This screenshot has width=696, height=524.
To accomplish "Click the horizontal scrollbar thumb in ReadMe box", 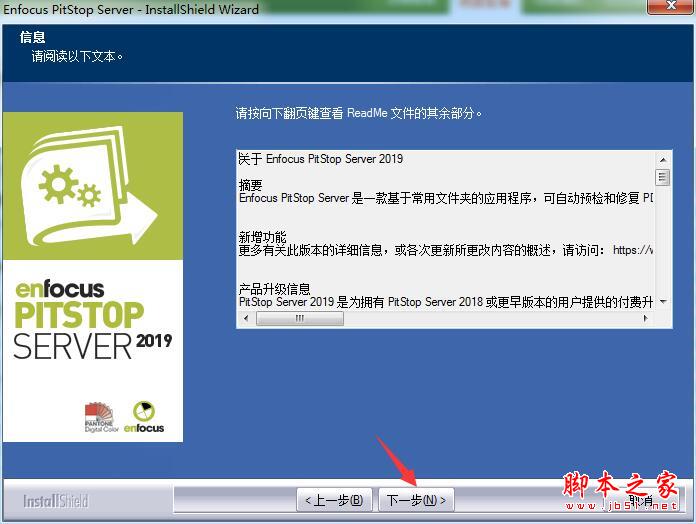I will pyautogui.click(x=300, y=318).
